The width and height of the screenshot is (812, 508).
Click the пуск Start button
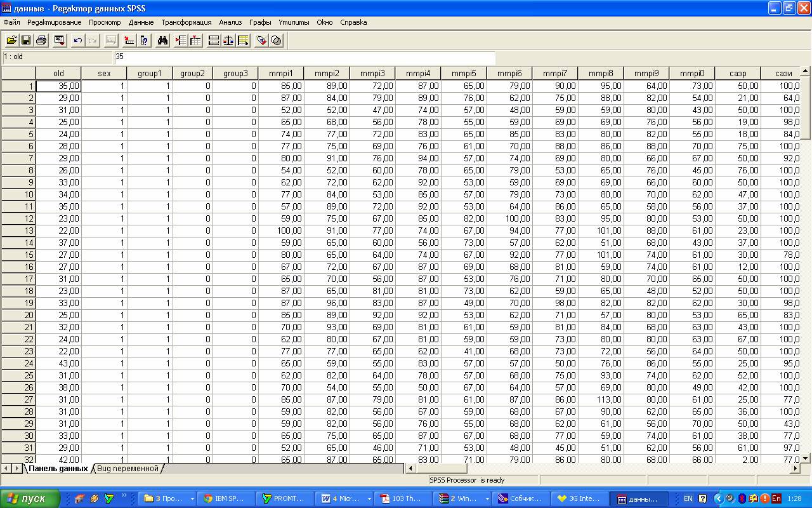tap(30, 498)
